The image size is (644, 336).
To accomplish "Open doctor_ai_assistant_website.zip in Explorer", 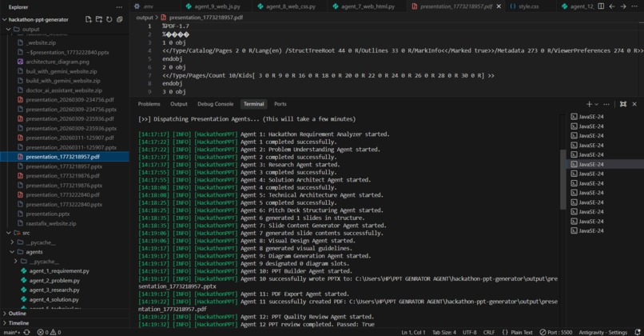I will [x=64, y=90].
